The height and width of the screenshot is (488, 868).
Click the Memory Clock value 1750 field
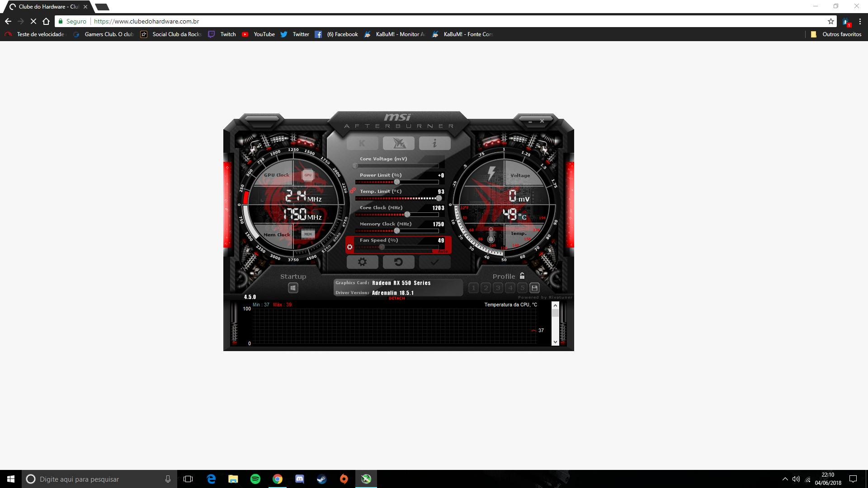[x=438, y=224]
